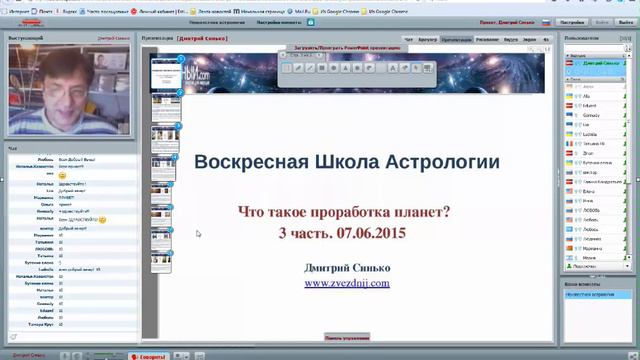640x360 pixels.
Task: Select the text tool beside the ellipse tool
Action: (346, 68)
